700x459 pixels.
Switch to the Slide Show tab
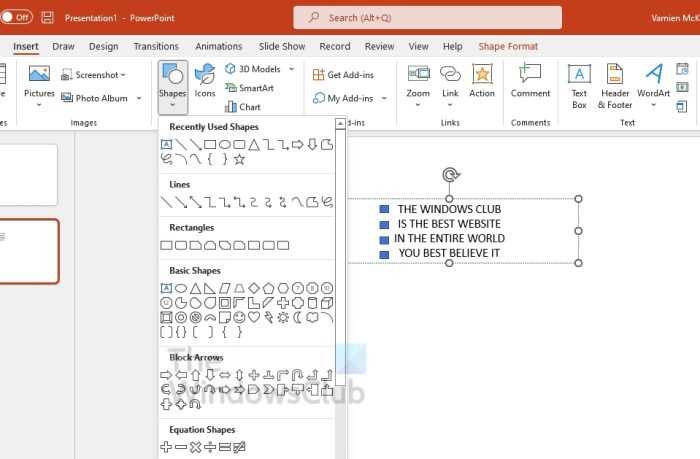(x=282, y=46)
